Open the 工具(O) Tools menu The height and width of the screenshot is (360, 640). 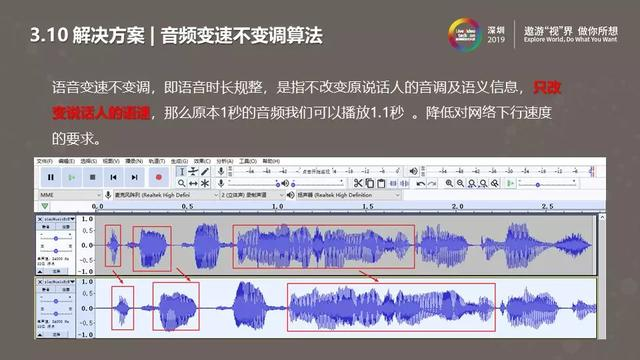[248, 161]
